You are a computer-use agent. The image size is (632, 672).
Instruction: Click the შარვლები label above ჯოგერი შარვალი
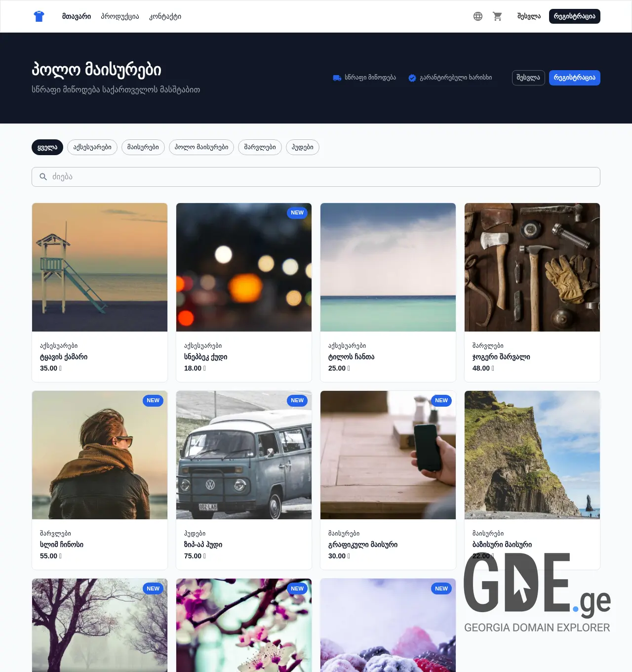pos(488,346)
